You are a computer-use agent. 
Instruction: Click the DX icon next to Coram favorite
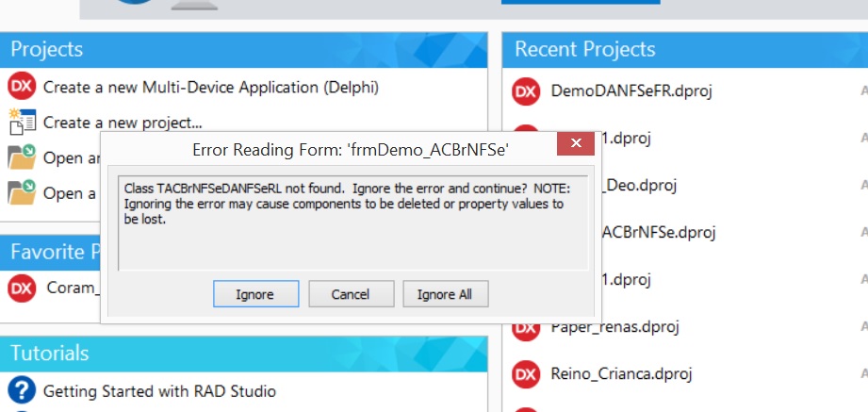pos(22,288)
